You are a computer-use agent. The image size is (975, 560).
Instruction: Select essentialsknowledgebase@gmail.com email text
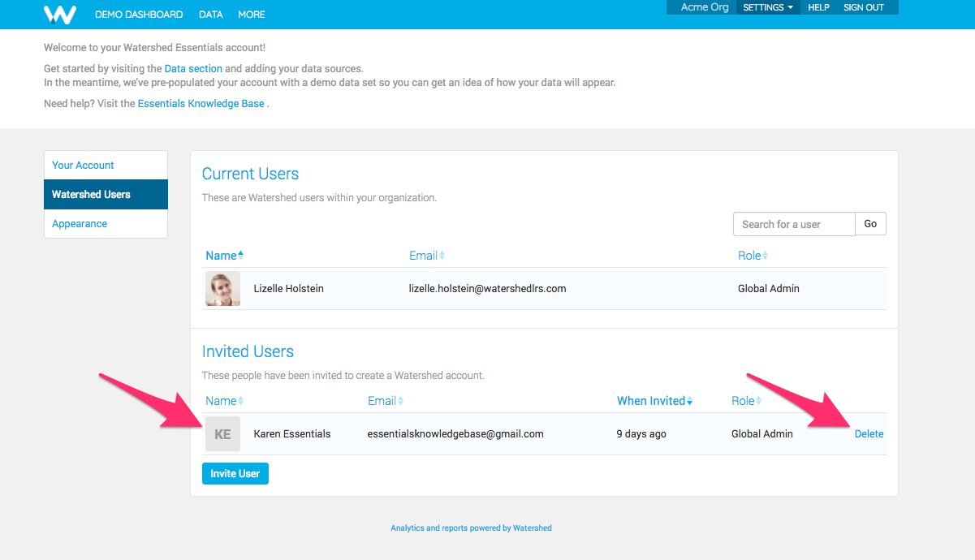(455, 434)
